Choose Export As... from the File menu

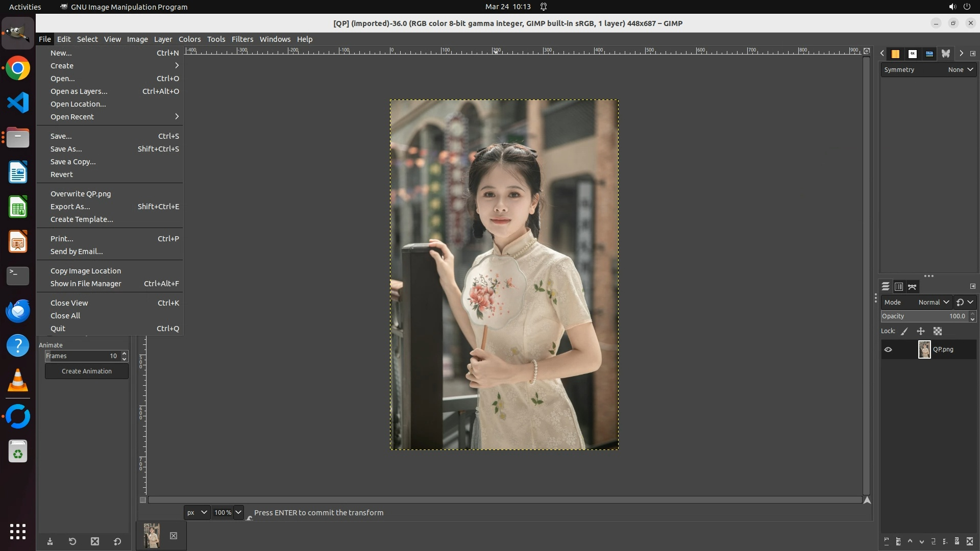(x=70, y=207)
